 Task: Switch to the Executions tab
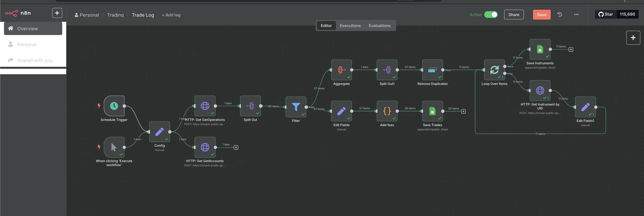point(350,25)
